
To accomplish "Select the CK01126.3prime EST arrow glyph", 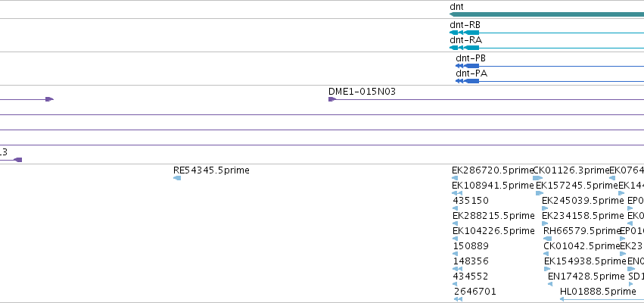I will [537, 178].
